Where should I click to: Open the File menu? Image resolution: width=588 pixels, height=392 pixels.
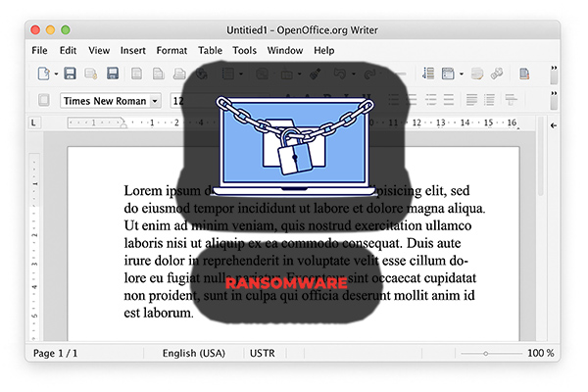point(39,50)
